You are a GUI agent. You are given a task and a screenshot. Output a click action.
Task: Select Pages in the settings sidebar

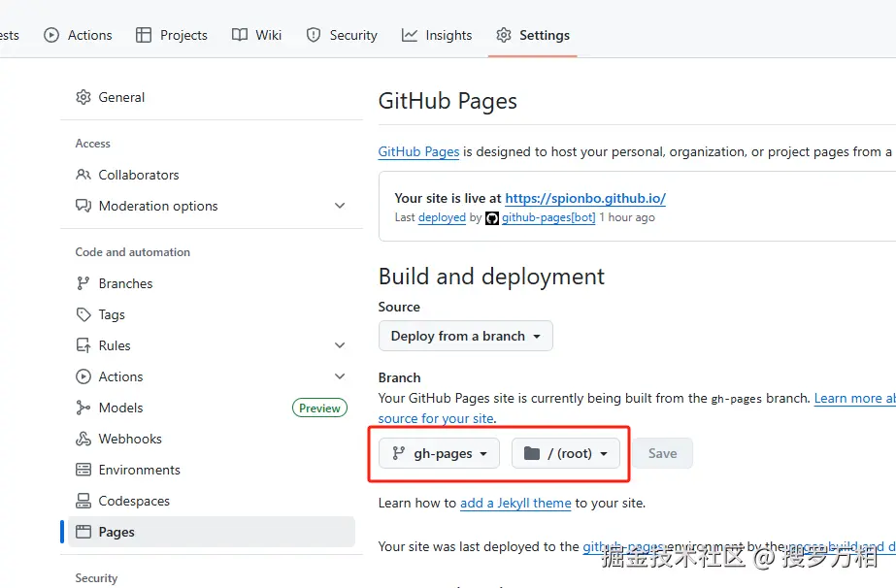click(x=212, y=532)
